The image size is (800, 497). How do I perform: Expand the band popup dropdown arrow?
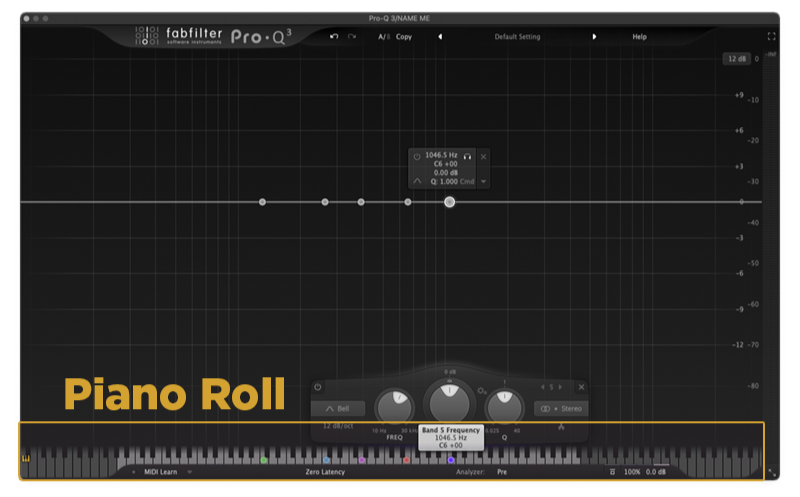483,182
